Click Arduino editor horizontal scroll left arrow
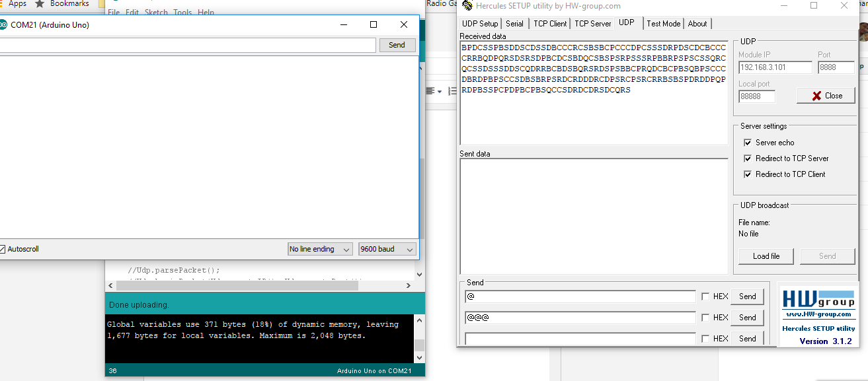This screenshot has height=381, width=868. [110, 286]
